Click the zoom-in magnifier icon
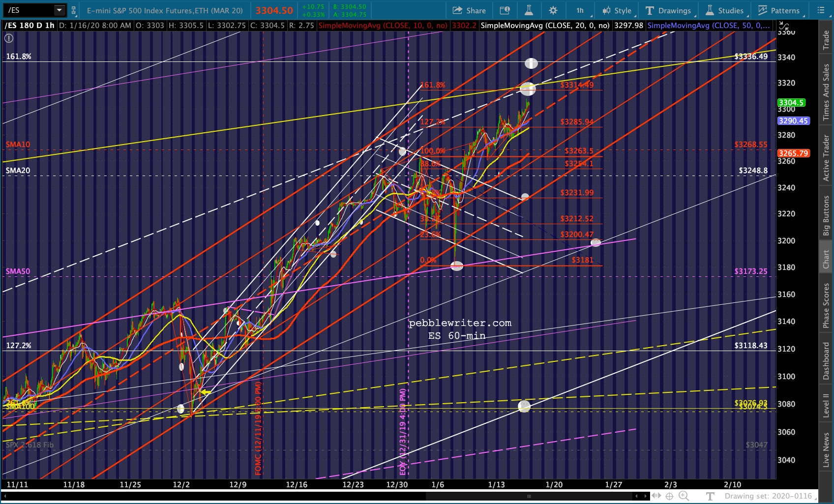 click(x=684, y=496)
